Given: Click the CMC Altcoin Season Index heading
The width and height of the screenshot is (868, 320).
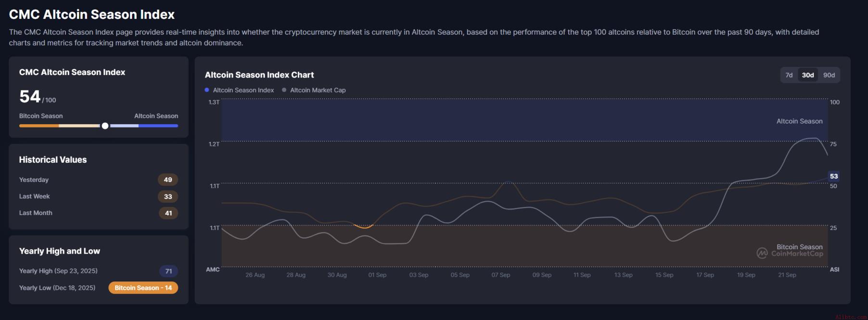Looking at the screenshot, I should 72,72.
